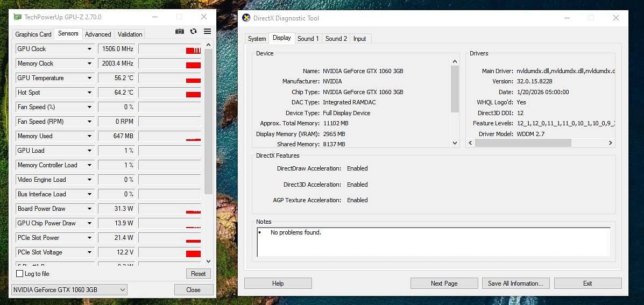Expand the PCIe Slot Voltage dropdown
The width and height of the screenshot is (644, 305).
[89, 252]
